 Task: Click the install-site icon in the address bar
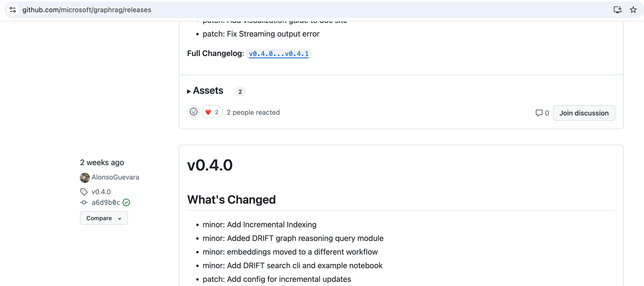tap(617, 10)
